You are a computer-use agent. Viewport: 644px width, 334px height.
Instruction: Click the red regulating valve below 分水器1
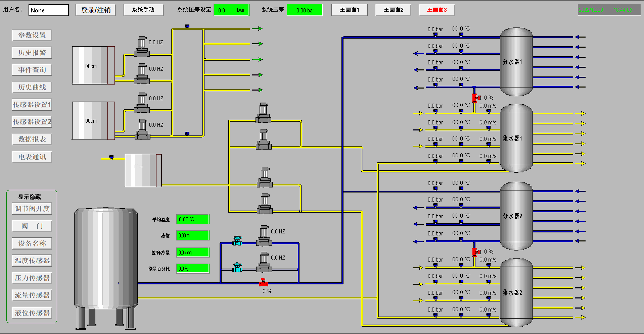(x=475, y=98)
